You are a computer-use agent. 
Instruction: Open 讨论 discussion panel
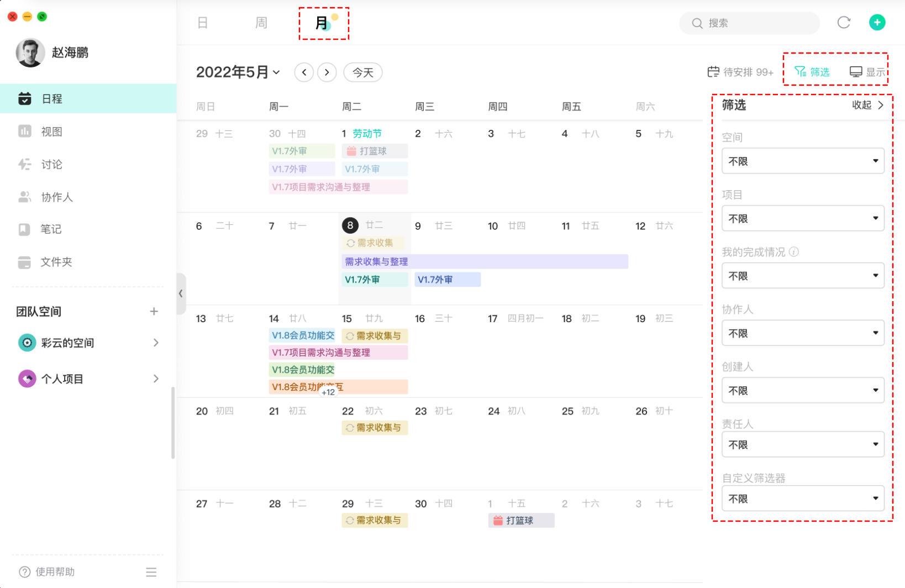point(51,164)
